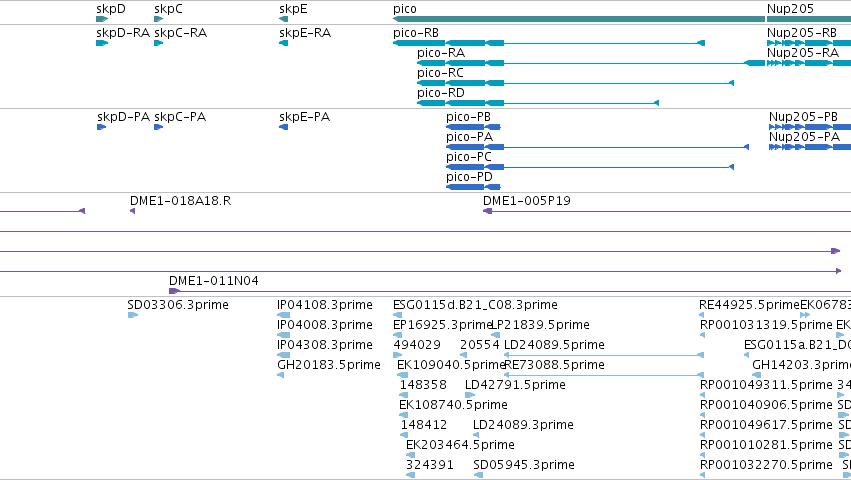Select the Nup205-PB protein label

tap(803, 117)
